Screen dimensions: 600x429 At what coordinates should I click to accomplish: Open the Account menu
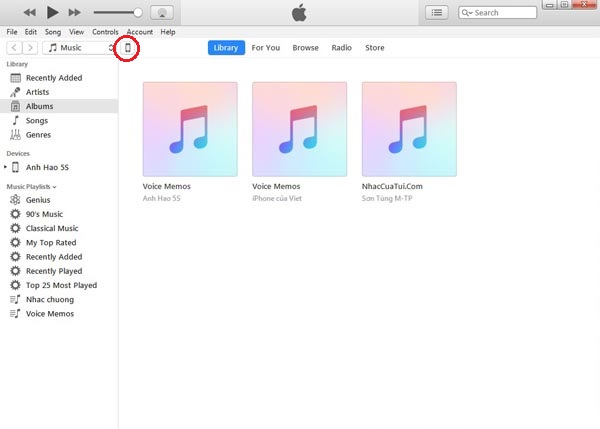coord(140,32)
